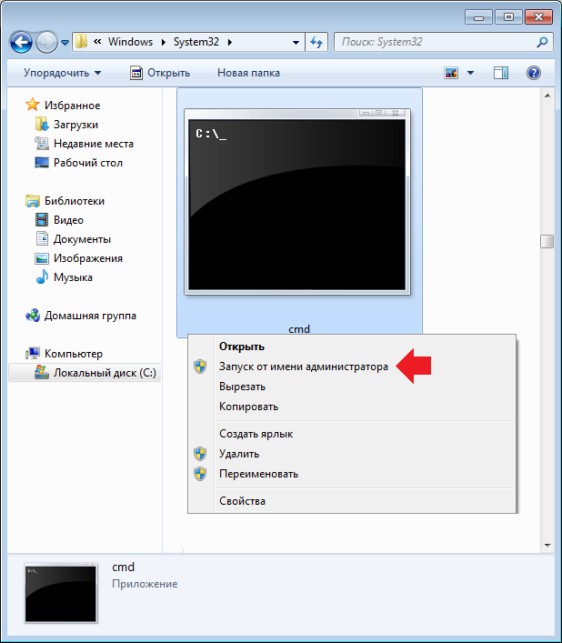Go back with the blue Back arrow
The width and height of the screenshot is (562, 643).
point(21,42)
